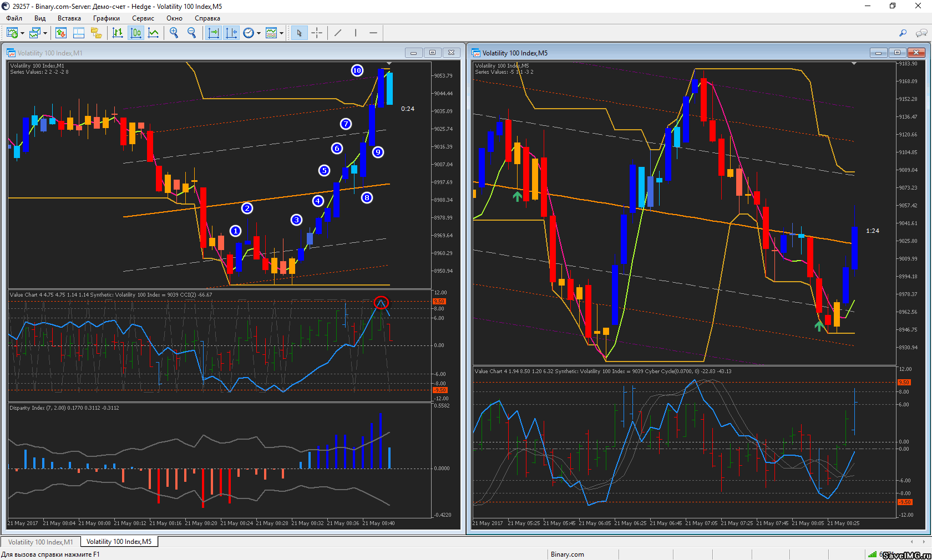The image size is (932, 560).
Task: Draw a trendline with the line tool
Action: 338,33
